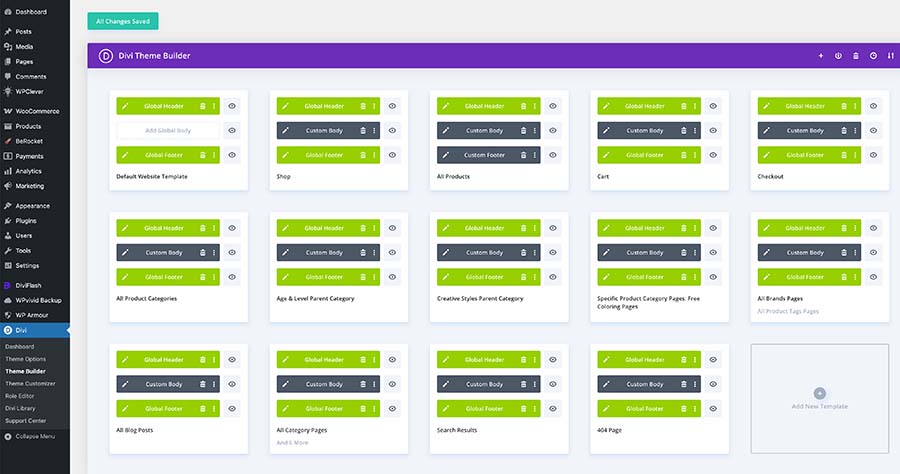The image size is (900, 474).
Task: Edit Custom Body in Search Results template
Action: click(x=445, y=384)
